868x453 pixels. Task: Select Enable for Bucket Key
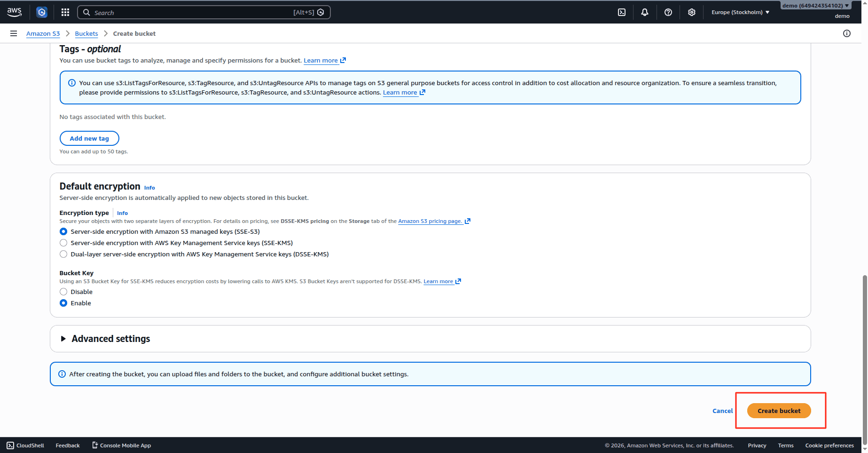[63, 303]
